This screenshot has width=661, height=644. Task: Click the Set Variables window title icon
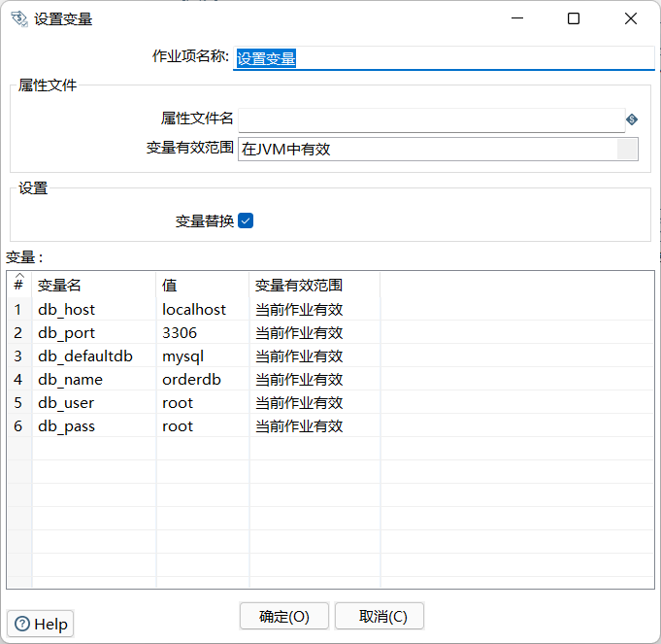click(19, 19)
